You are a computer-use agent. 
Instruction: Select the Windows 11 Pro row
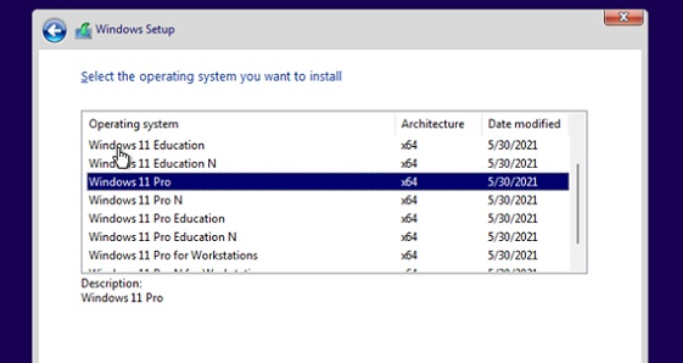tap(328, 182)
